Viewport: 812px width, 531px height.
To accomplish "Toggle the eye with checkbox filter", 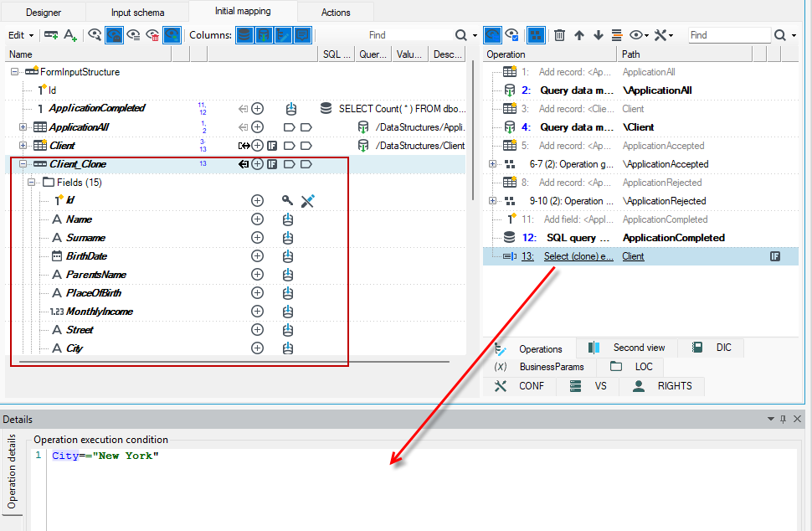I will (x=511, y=34).
